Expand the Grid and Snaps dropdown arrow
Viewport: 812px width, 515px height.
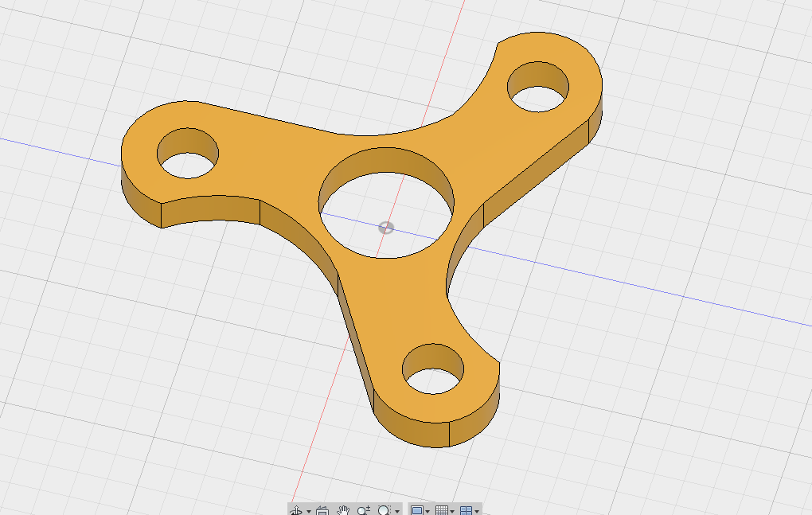tap(452, 511)
